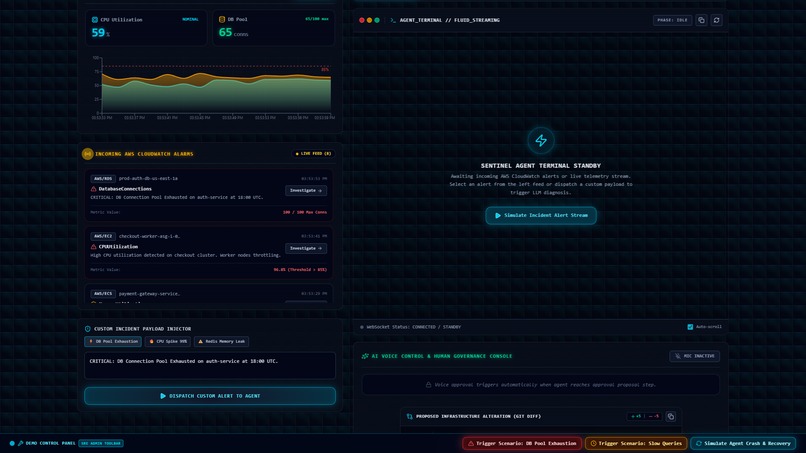Screen dimensions: 806x453
Task: Click the lightning bolt standby icon
Action: coord(541,140)
